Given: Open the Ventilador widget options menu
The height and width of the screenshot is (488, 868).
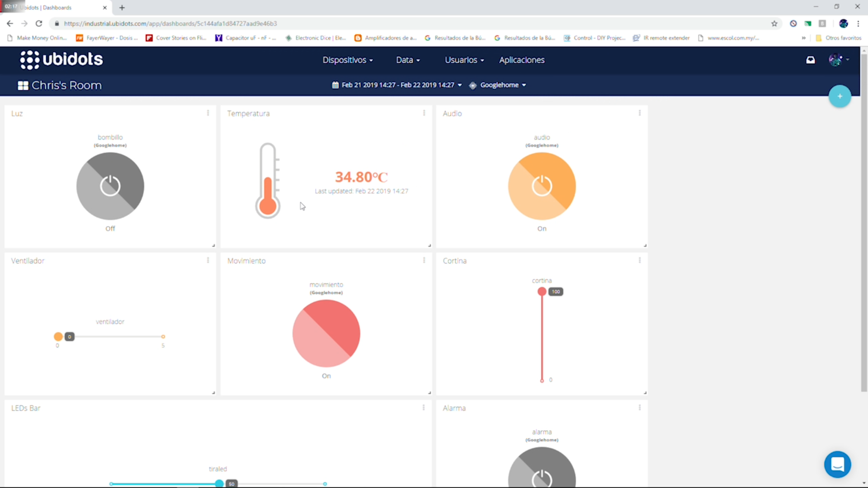Looking at the screenshot, I should coord(208,260).
